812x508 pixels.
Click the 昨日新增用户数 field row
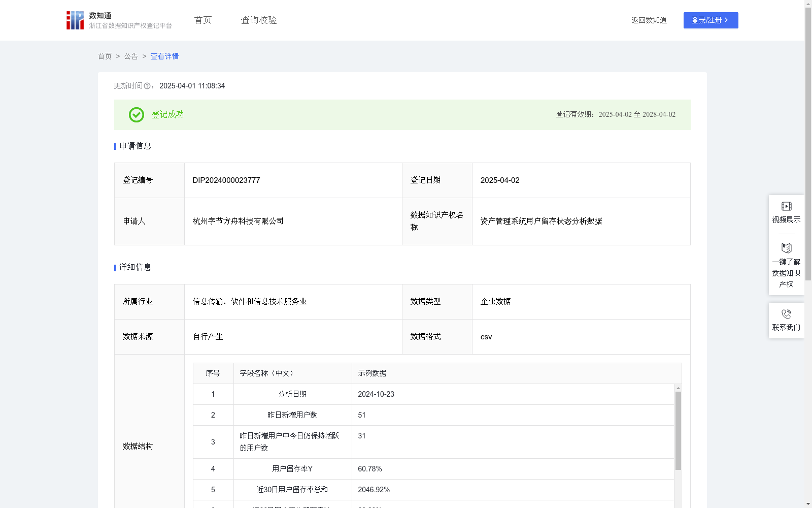[x=433, y=415]
